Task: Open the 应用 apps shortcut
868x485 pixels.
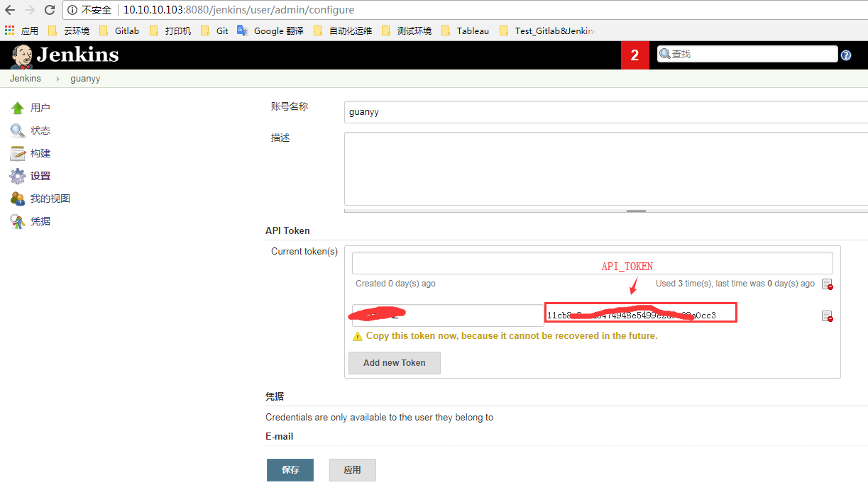Action: click(x=21, y=30)
